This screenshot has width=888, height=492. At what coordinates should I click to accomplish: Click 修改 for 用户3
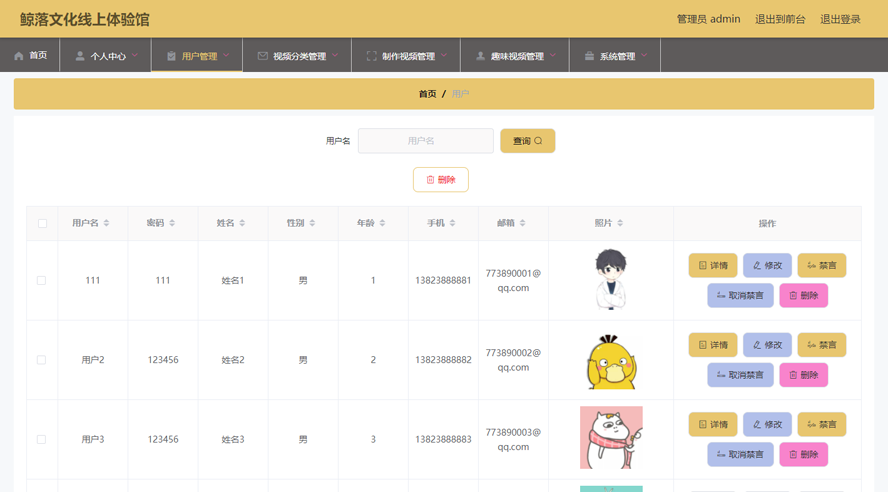[767, 425]
